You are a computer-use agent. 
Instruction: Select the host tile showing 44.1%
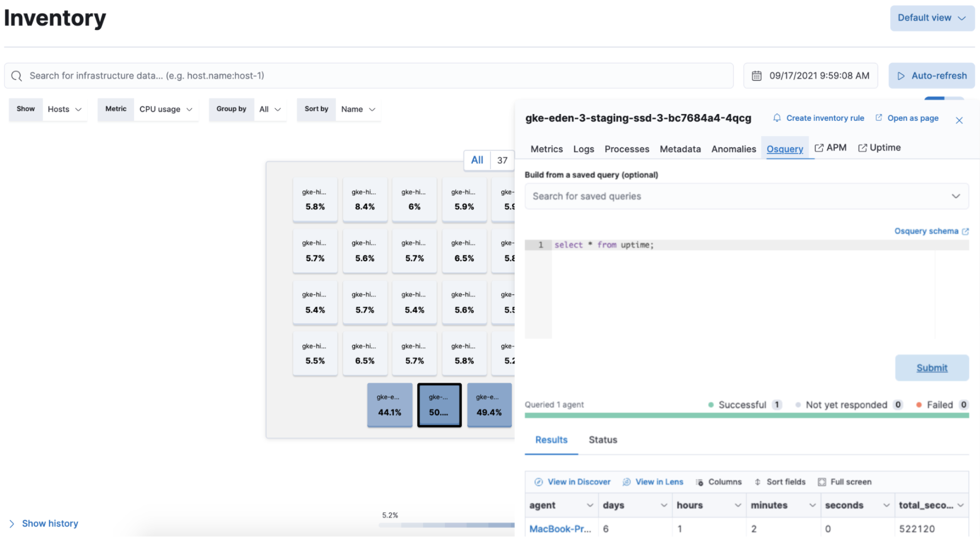point(389,406)
